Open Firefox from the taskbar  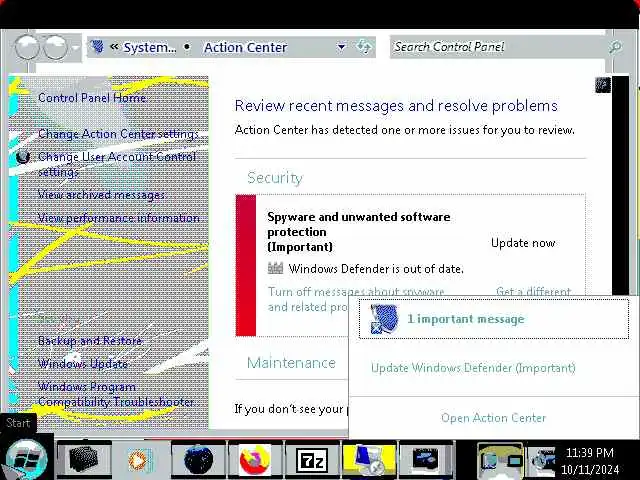pyautogui.click(x=255, y=460)
